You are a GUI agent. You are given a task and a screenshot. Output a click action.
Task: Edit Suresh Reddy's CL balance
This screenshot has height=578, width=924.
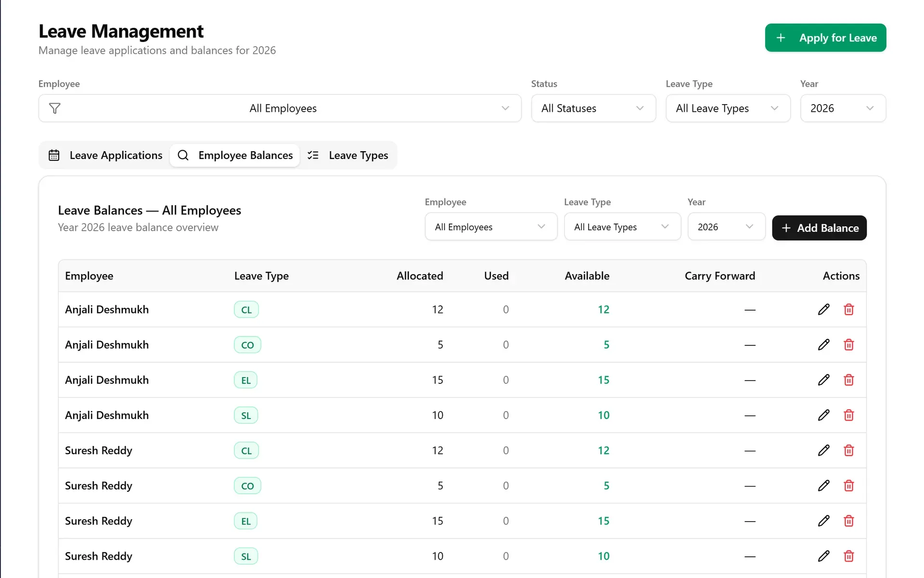(823, 450)
